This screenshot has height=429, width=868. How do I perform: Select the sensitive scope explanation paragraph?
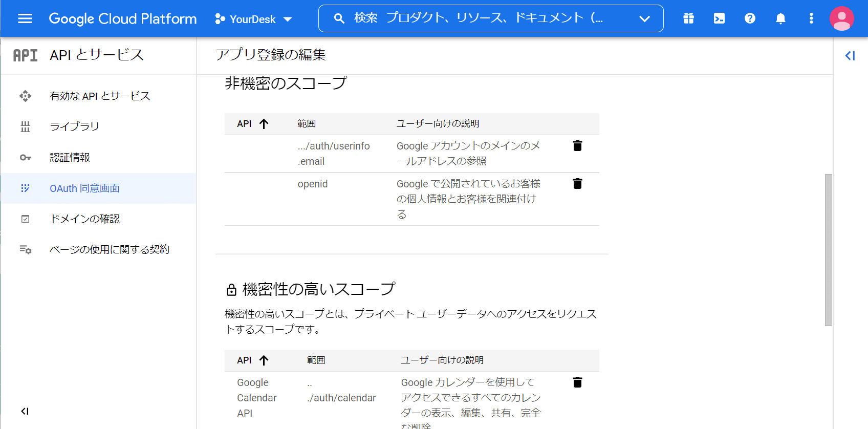pos(410,321)
